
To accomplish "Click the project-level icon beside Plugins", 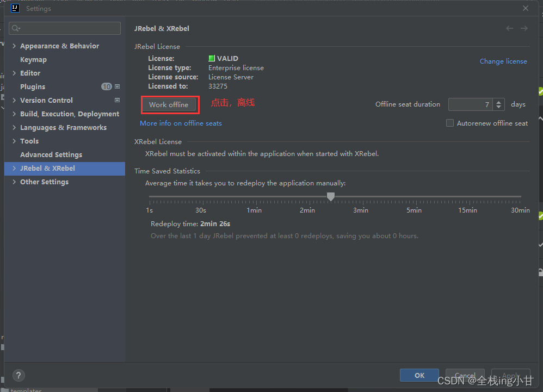I will [118, 86].
